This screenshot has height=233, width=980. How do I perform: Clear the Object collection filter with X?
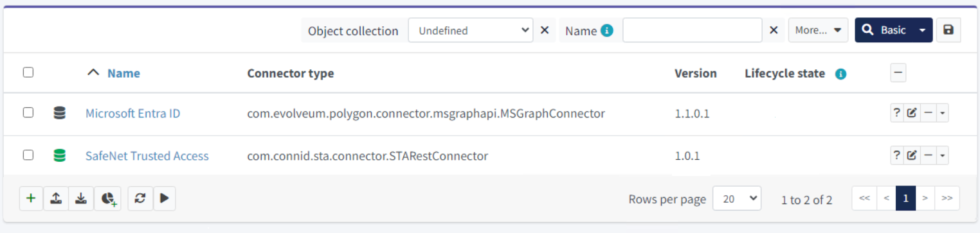coord(544,30)
